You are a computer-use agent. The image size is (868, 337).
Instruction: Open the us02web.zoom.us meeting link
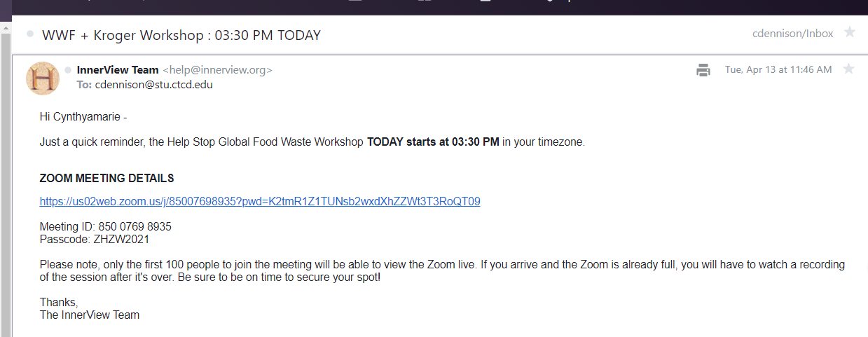[x=260, y=202]
